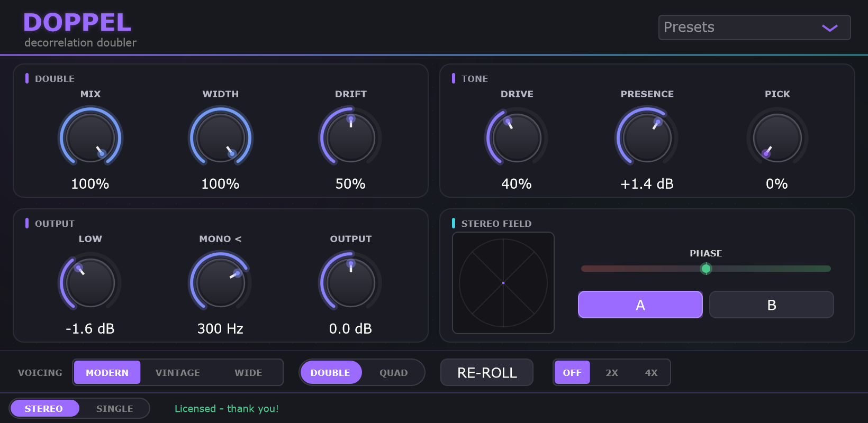Screen dimensions: 868x423
Task: Click the 'decorrelation doubler' subtitle
Action: [80, 43]
